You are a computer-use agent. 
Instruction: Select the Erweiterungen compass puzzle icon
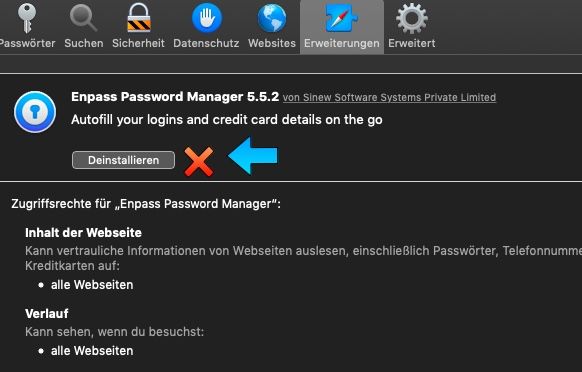341,17
